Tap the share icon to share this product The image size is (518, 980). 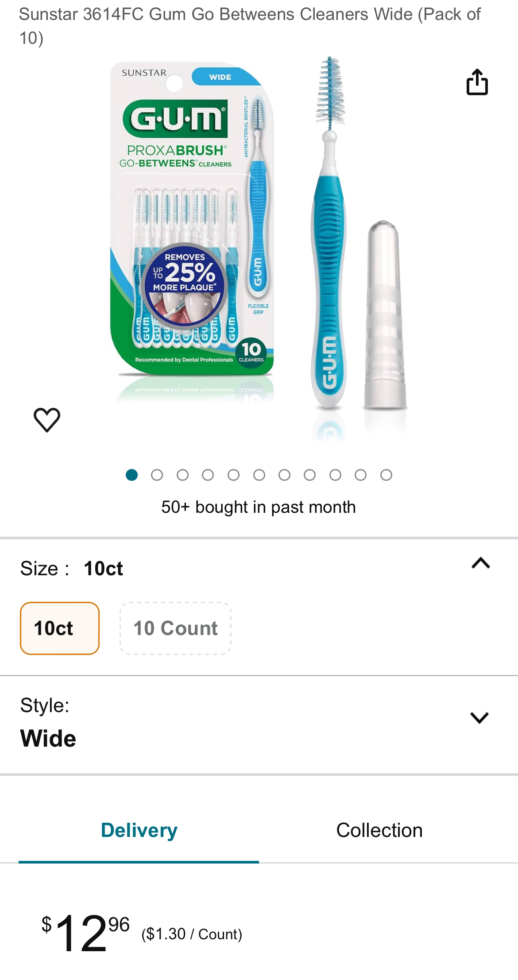pyautogui.click(x=476, y=82)
